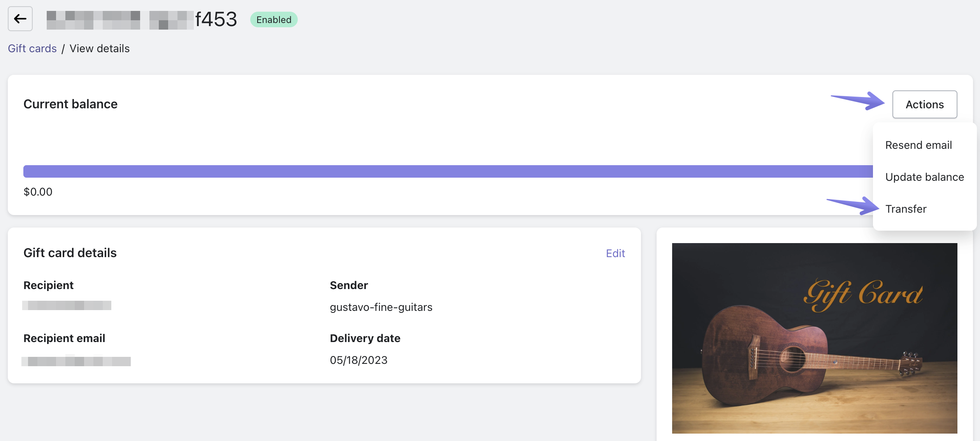
Task: Click Edit in Gift card details
Action: tap(615, 253)
